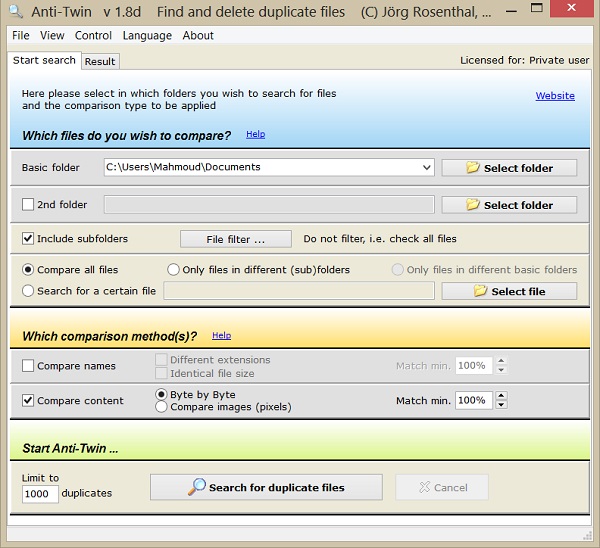
Task: Switch to the Start search tab
Action: coord(44,60)
